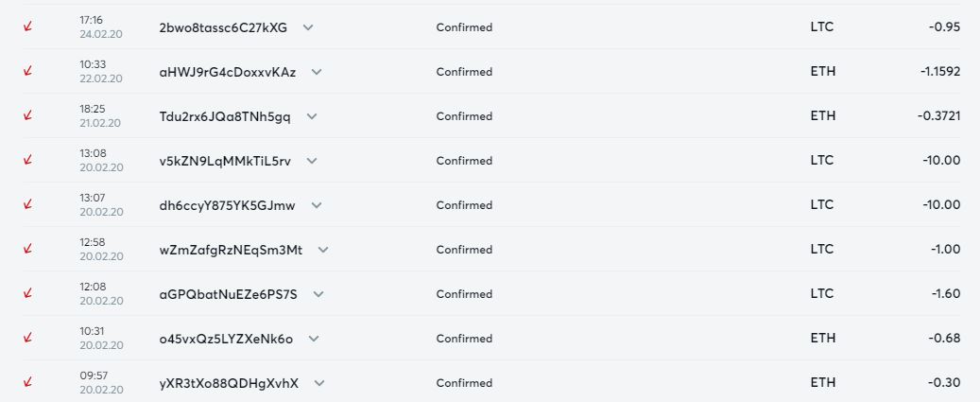Click the Confirmed status of the -1.1592 ETH transaction
This screenshot has height=402, width=980.
click(464, 72)
